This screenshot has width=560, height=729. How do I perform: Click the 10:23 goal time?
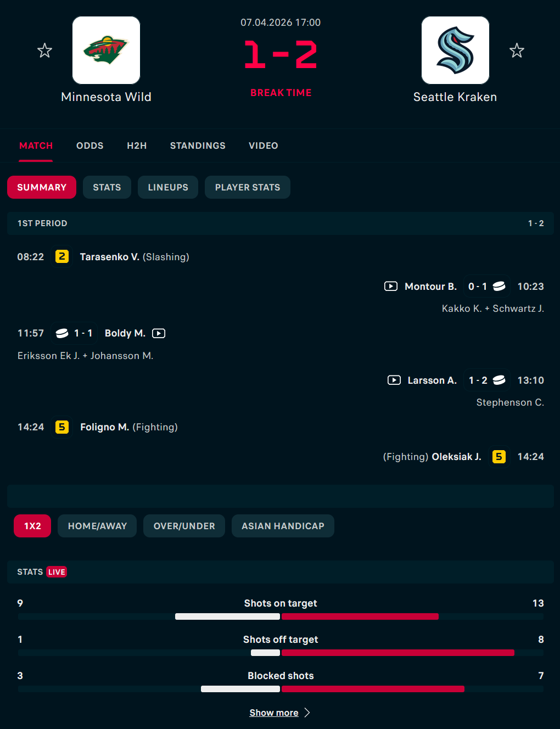click(530, 287)
